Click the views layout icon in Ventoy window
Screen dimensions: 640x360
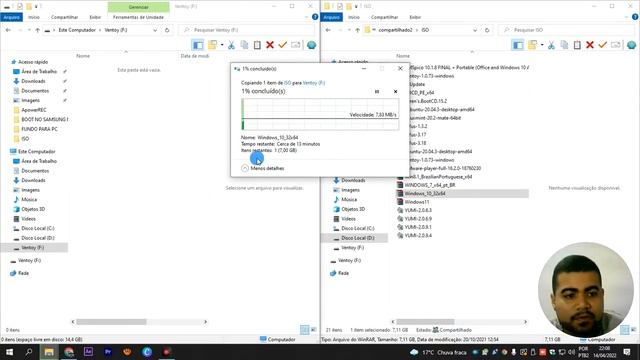point(212,45)
